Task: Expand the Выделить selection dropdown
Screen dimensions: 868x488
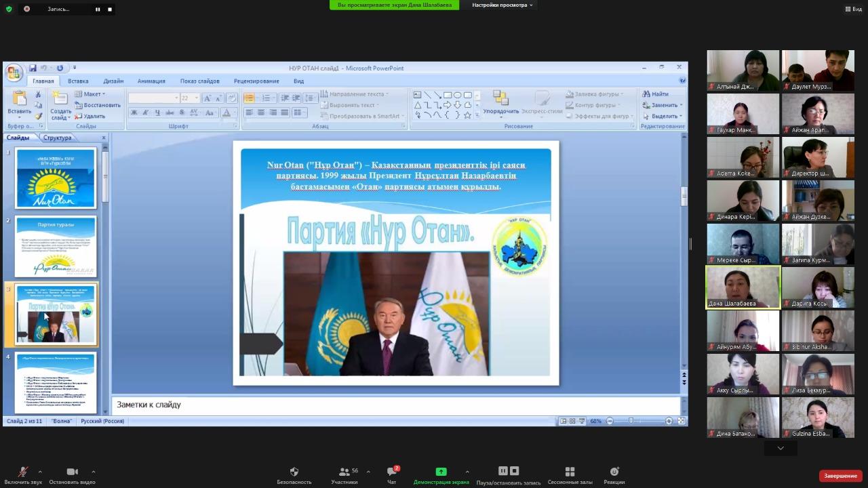Action: coord(663,116)
